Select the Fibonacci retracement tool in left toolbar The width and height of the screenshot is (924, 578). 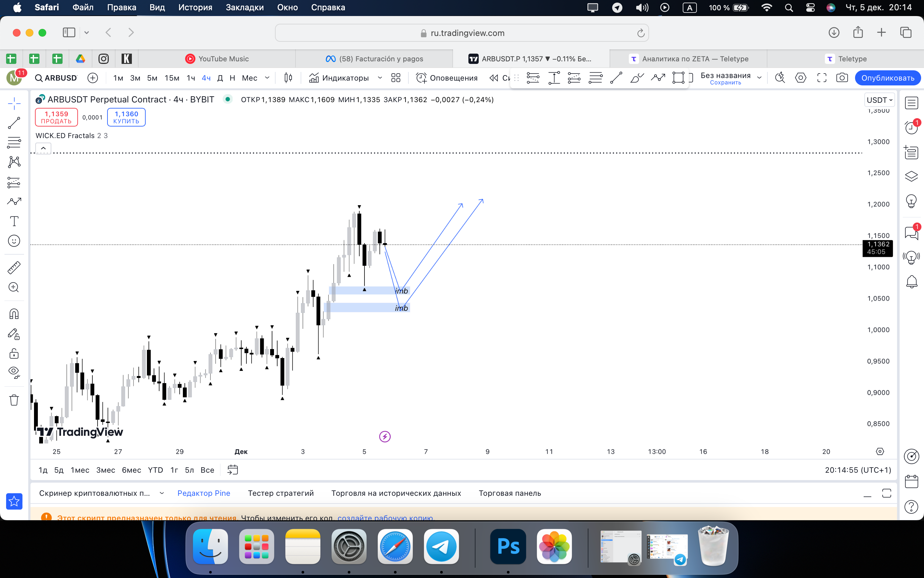point(14,143)
